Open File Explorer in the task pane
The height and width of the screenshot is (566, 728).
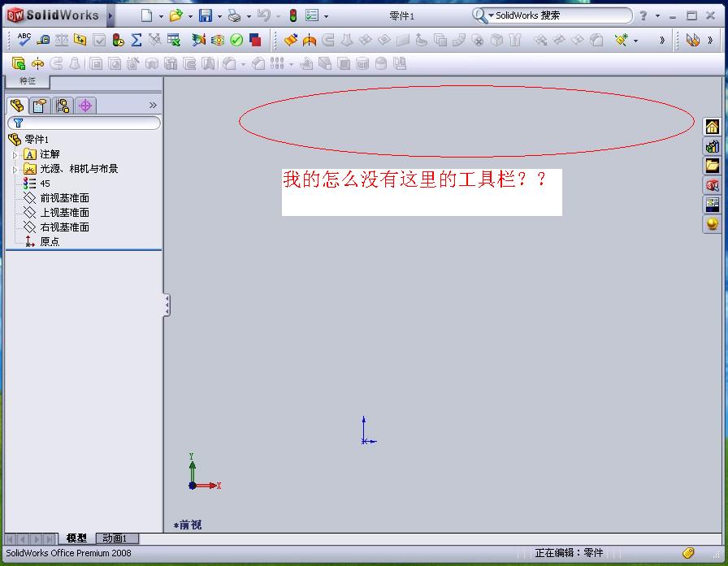(x=713, y=166)
